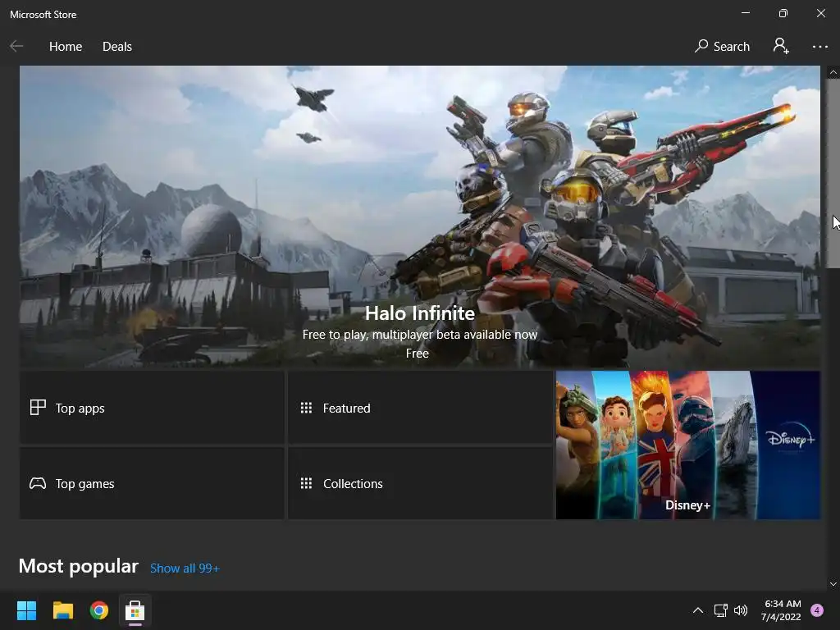Open the Top games tile
The image size is (840, 630).
click(x=152, y=483)
